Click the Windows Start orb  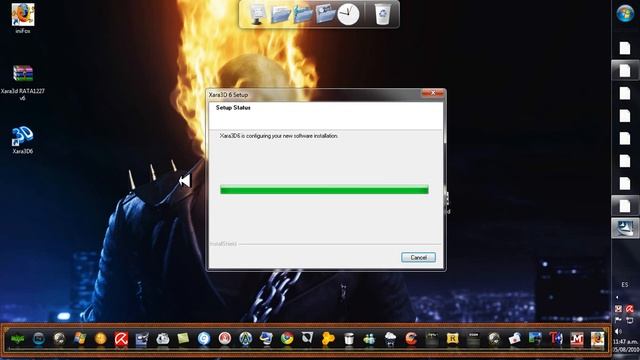pos(625,13)
